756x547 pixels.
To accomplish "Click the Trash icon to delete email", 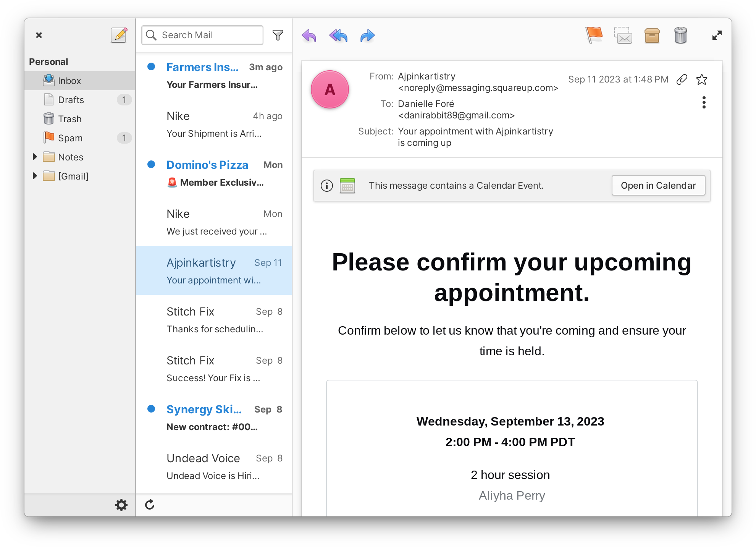I will [680, 35].
